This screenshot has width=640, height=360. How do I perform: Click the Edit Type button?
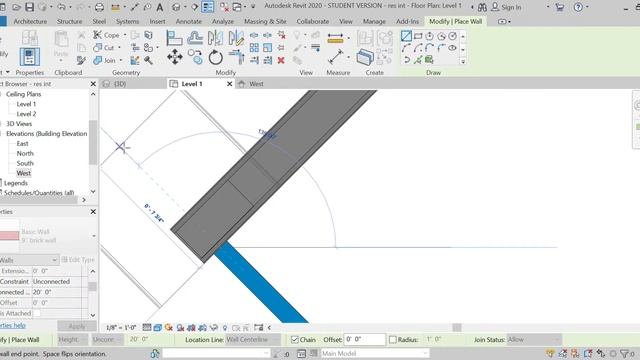click(x=78, y=260)
